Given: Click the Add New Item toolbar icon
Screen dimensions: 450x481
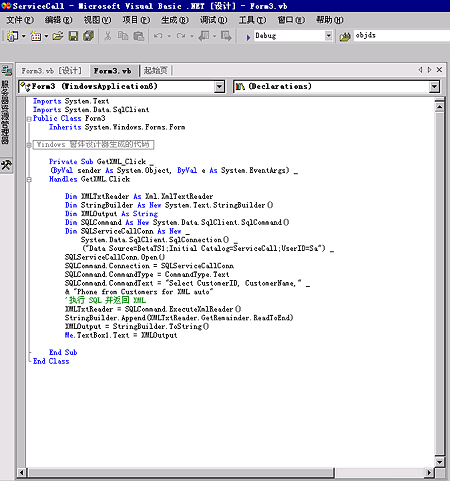Looking at the screenshot, I should 35,36.
